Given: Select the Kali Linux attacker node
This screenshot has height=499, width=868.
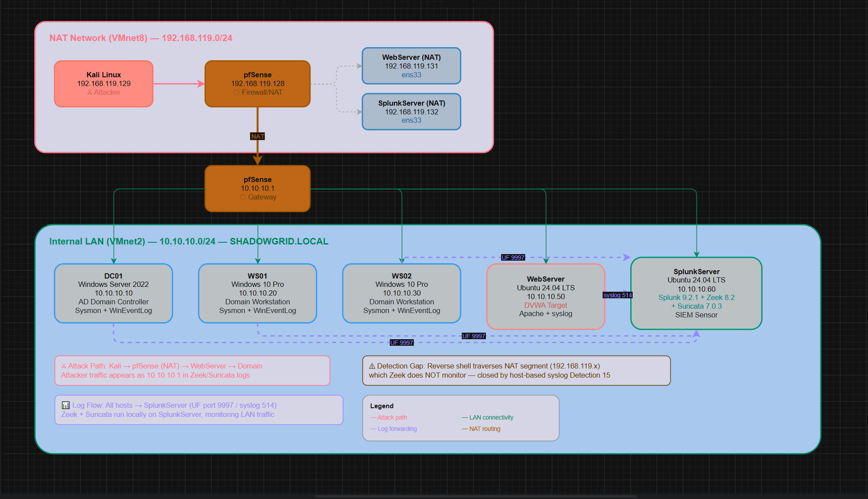Looking at the screenshot, I should [x=103, y=83].
